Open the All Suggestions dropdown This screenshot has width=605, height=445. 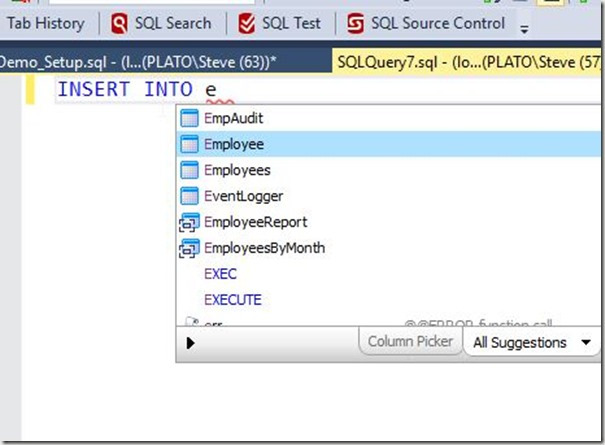pyautogui.click(x=532, y=342)
